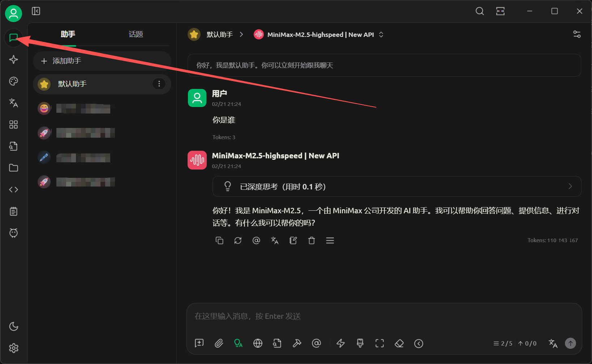Select the assistant with pen emoji
This screenshot has height=364, width=592.
coord(102,158)
